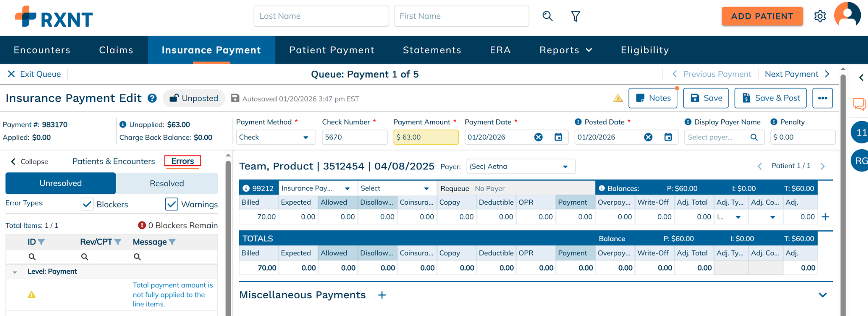This screenshot has width=868, height=316.
Task: Click the patient search magnifier icon
Action: tap(547, 16)
